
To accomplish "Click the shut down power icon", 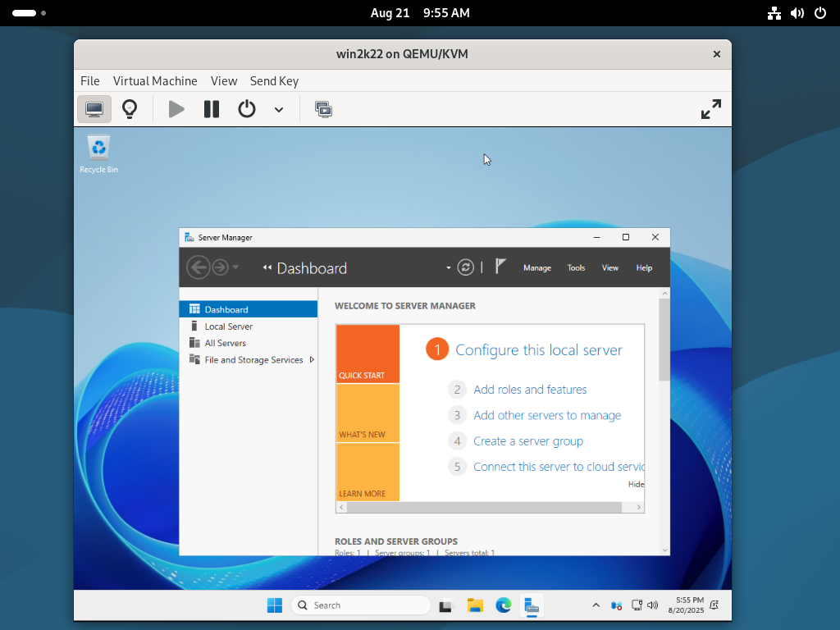I will pos(247,109).
